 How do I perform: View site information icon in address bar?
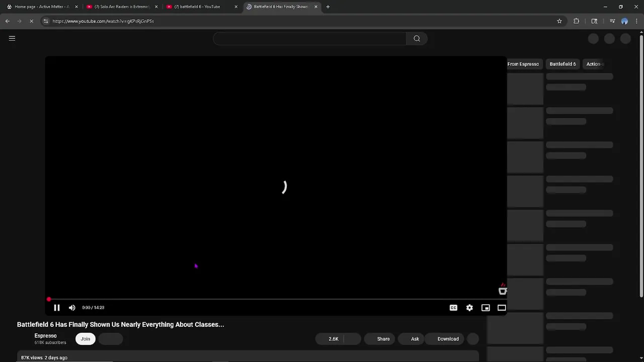pyautogui.click(x=46, y=21)
